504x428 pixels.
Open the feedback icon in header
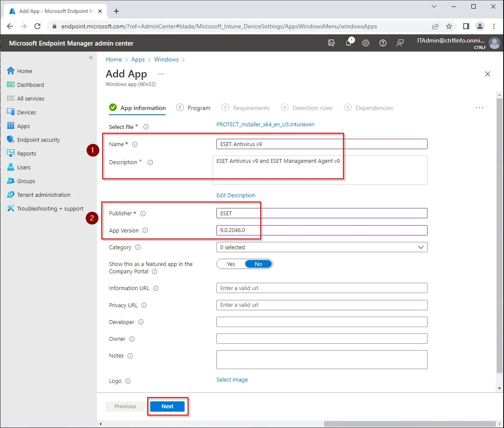(x=400, y=43)
